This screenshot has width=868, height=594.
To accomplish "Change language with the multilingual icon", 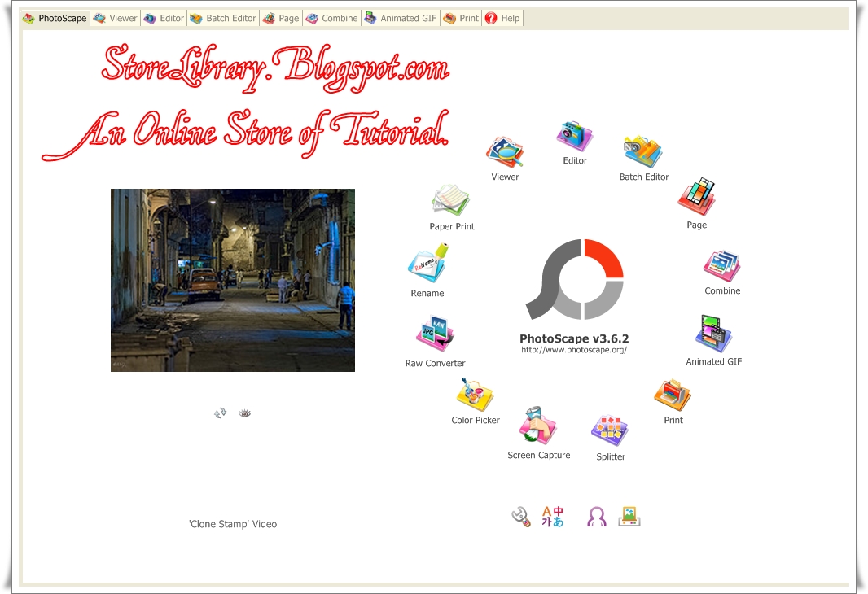I will tap(552, 517).
